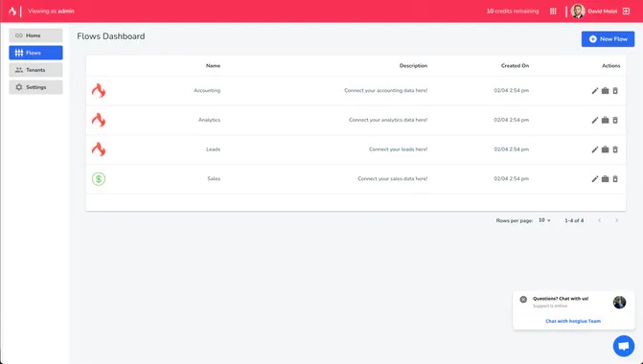
Task: Click the Sales flow dollar icon
Action: pyautogui.click(x=99, y=179)
